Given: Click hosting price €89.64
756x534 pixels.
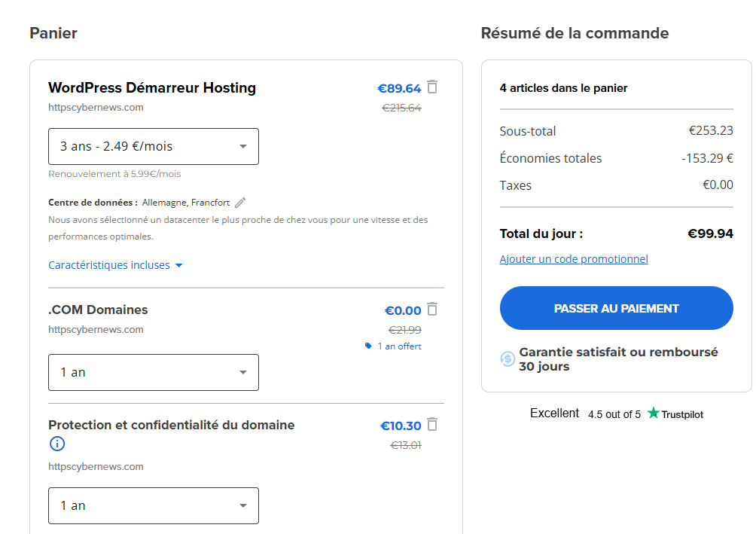Looking at the screenshot, I should click(399, 88).
